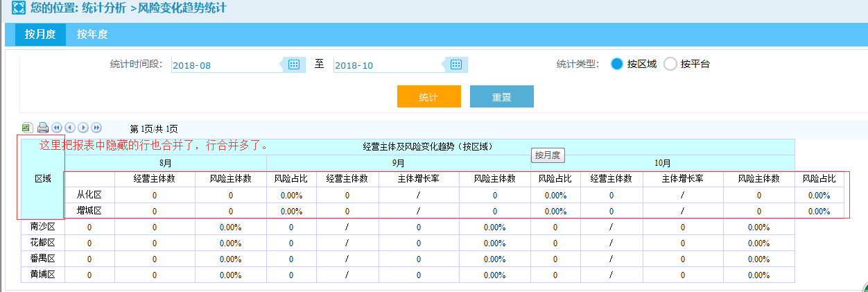Open start date calendar picker

coord(294,65)
